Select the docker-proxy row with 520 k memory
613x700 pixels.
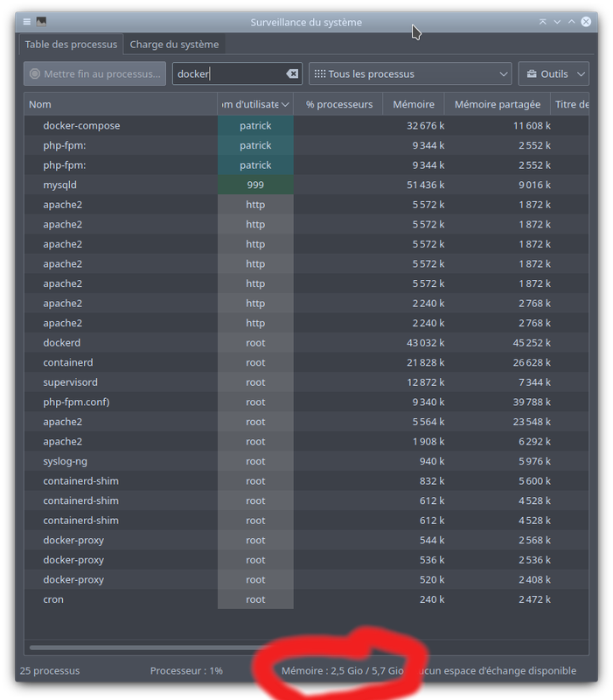[306, 579]
